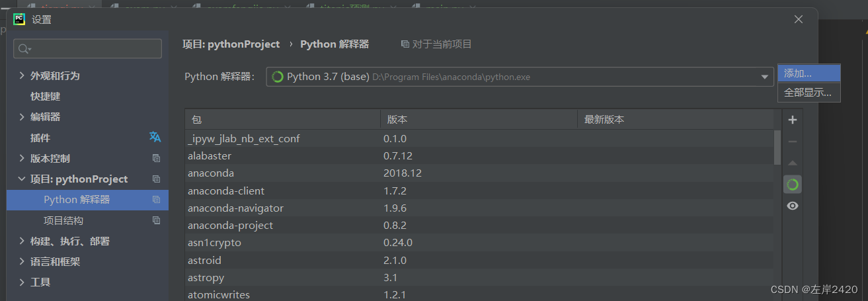Image resolution: width=868 pixels, height=301 pixels.
Task: Click the 包 column header
Action: pos(282,120)
